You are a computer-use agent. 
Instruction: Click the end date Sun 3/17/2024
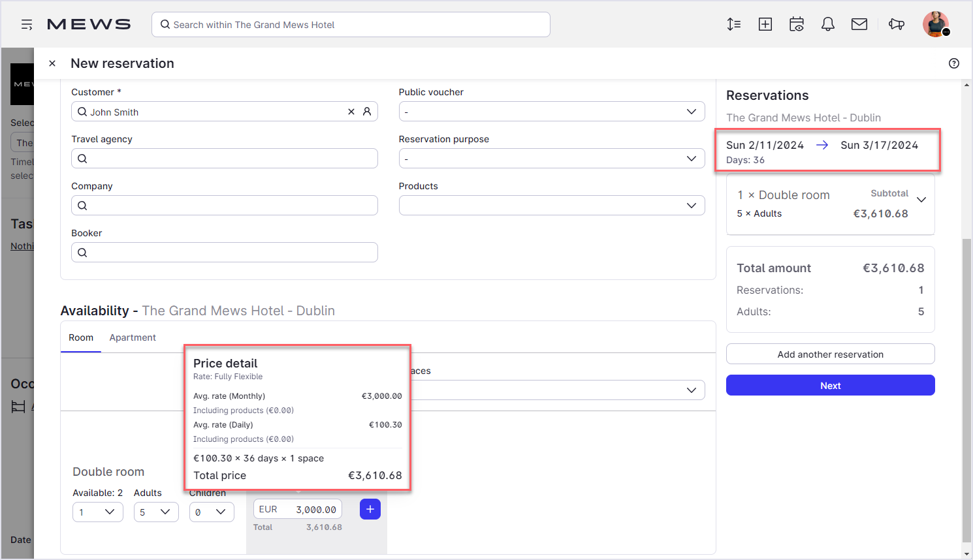pos(879,145)
